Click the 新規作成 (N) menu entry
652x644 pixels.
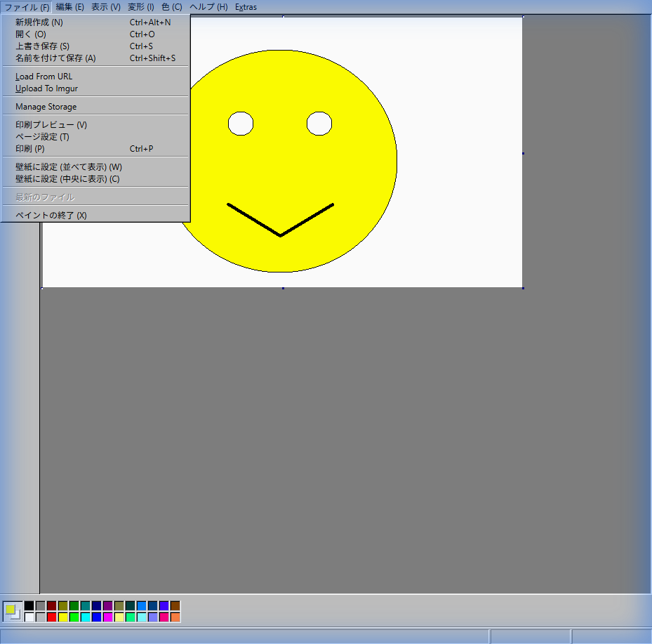pyautogui.click(x=39, y=22)
